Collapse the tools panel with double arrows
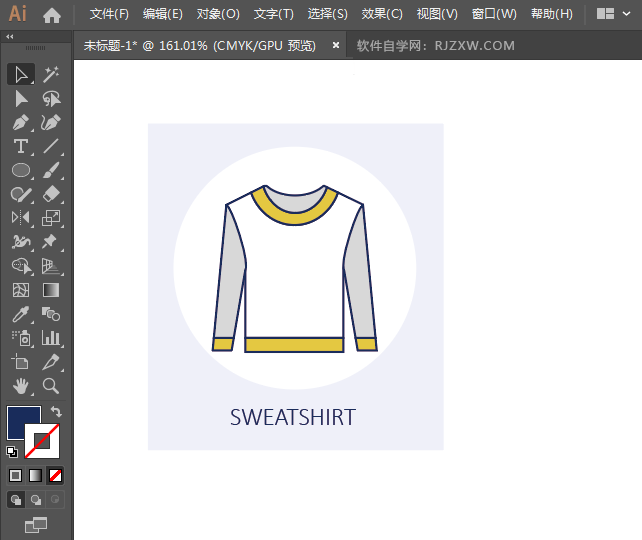 tap(10, 36)
